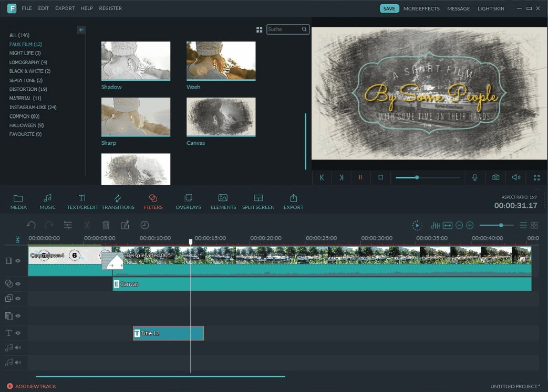Mute the first music track

pyautogui.click(x=18, y=347)
